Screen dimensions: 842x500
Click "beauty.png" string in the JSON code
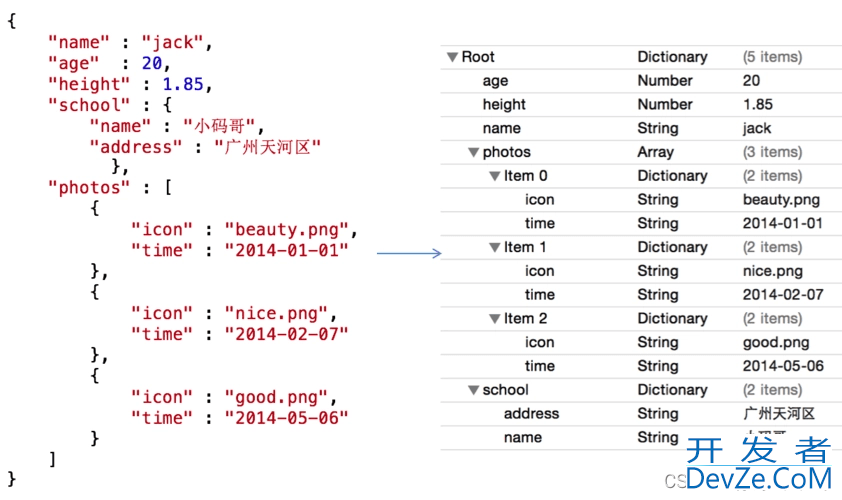point(287,230)
